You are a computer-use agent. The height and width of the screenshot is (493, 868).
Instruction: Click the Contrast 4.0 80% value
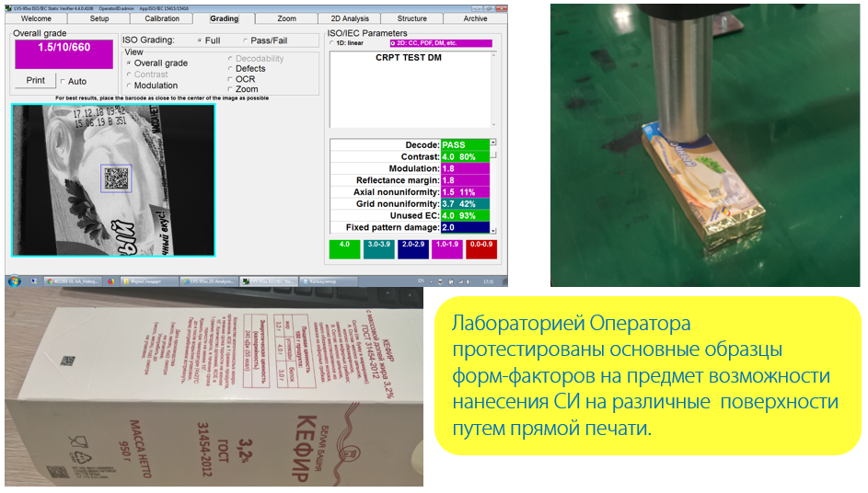(x=465, y=156)
